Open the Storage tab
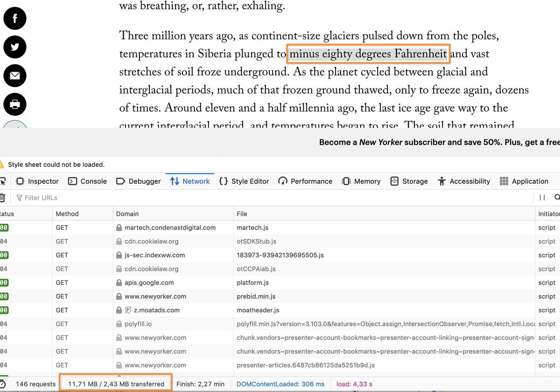Viewport: 560px width, 392px height. 409,181
